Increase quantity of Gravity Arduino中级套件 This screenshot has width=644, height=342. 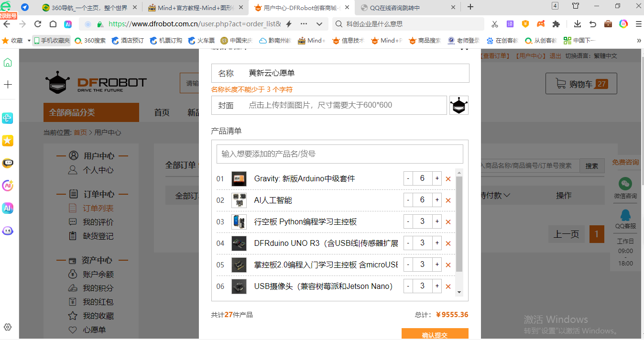(437, 179)
